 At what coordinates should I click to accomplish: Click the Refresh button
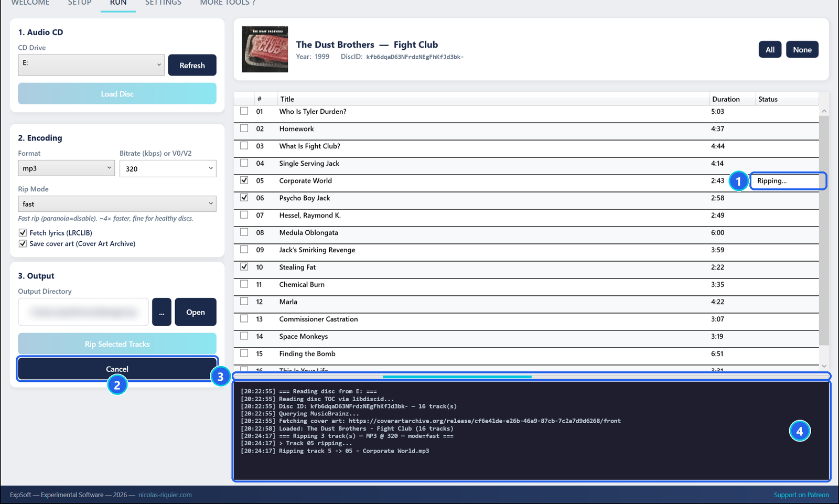[x=192, y=65]
